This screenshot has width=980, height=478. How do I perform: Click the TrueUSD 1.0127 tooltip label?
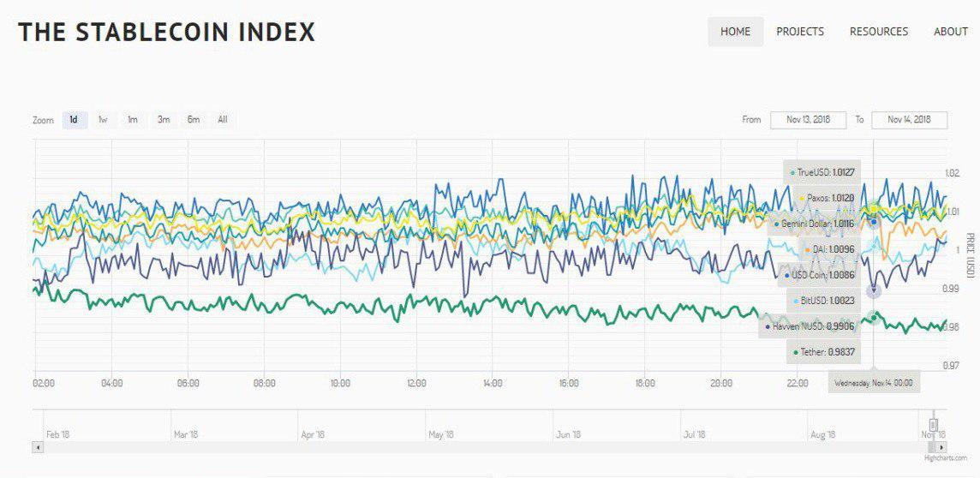click(x=822, y=172)
